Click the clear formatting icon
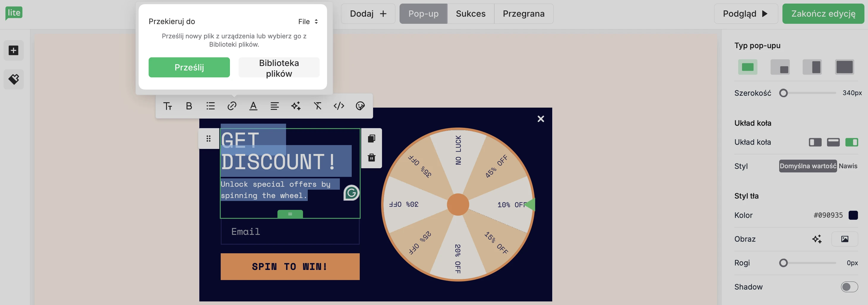868x305 pixels. tap(317, 106)
